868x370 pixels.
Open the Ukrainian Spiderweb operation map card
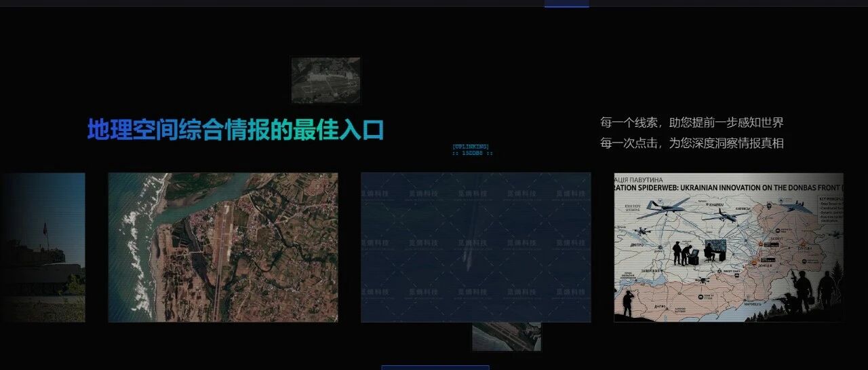point(729,247)
